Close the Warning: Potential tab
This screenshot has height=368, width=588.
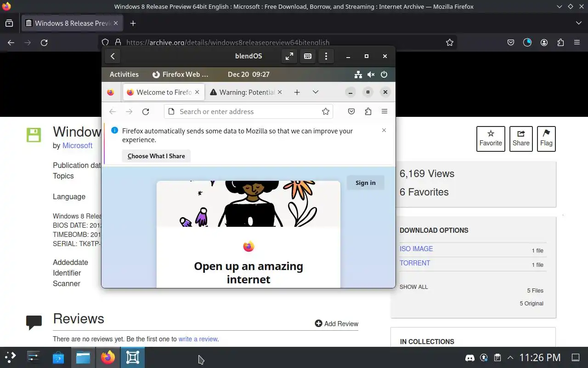coord(280,92)
